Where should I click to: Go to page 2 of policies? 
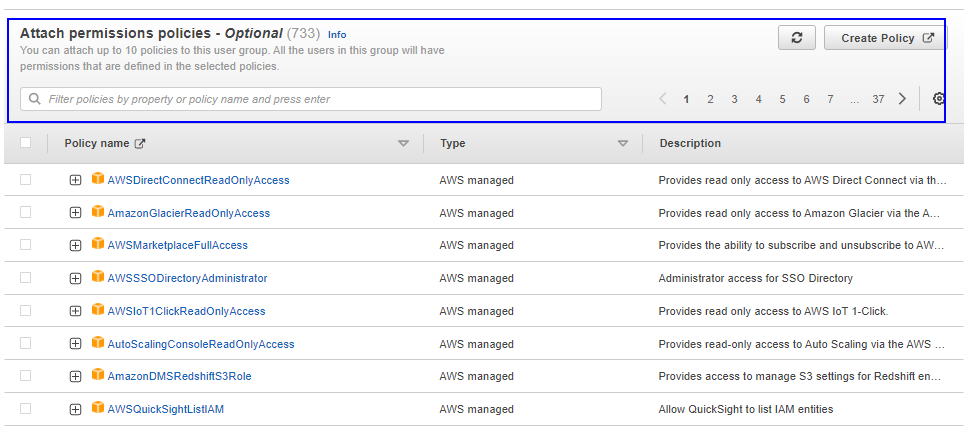(x=711, y=99)
